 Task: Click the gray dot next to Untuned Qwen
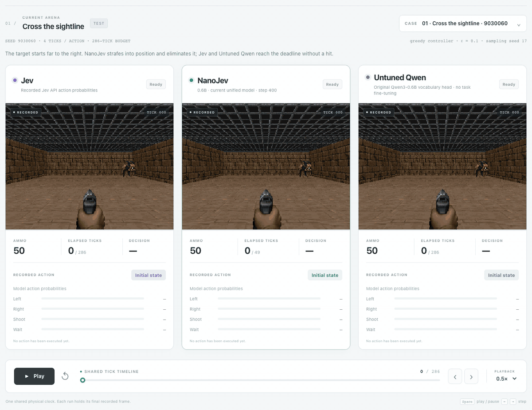[x=368, y=77]
